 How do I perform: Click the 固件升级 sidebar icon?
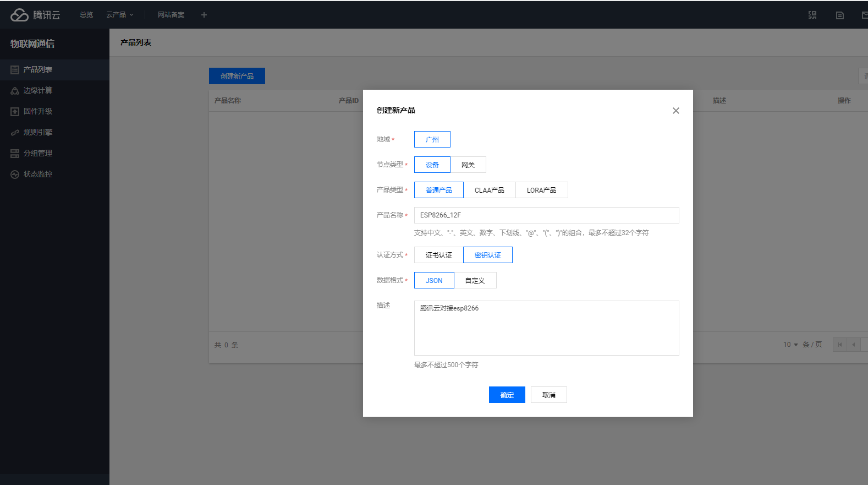point(15,112)
